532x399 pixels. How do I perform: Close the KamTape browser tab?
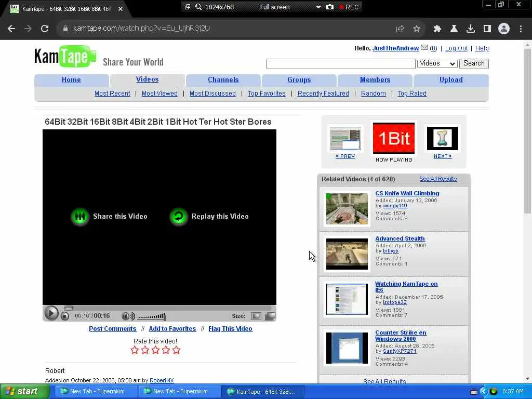coord(121,9)
